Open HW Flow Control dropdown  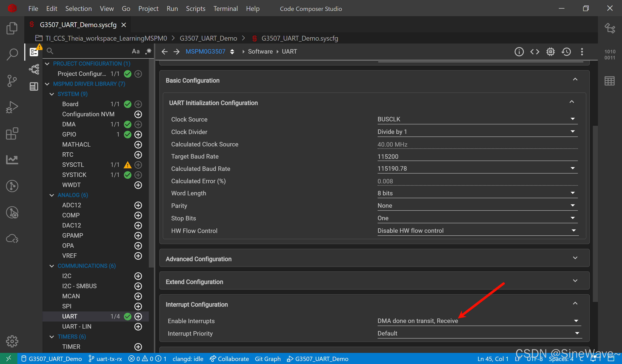(478, 231)
